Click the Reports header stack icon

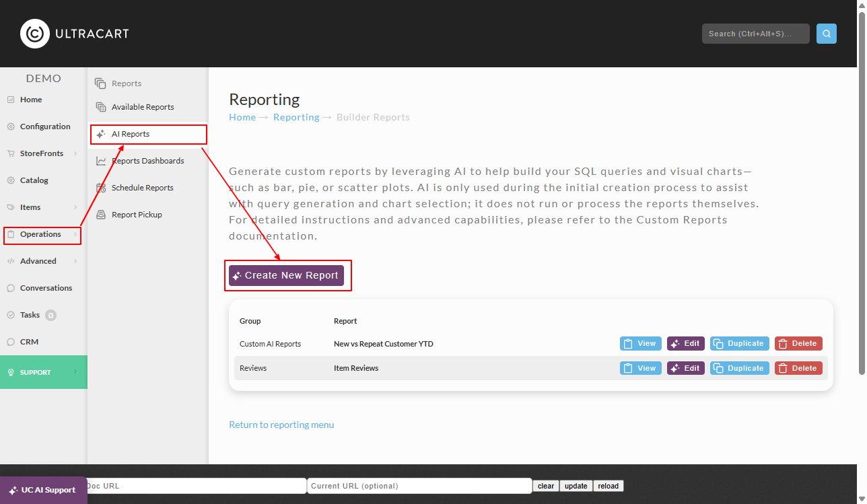[101, 83]
